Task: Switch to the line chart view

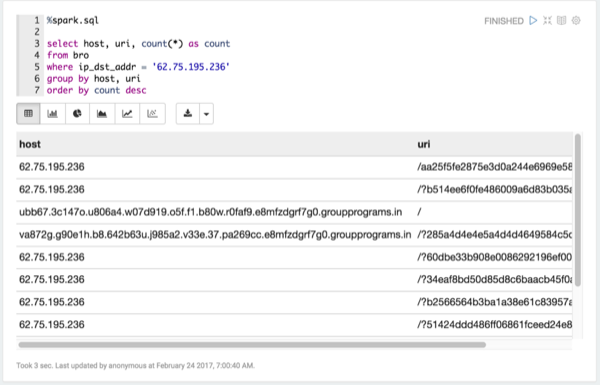Action: (127, 114)
